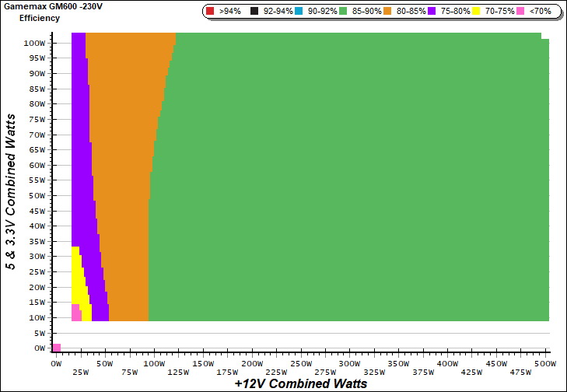Click the 500W tick on horizontal axis
Viewport: 567px width, 392px height.
click(546, 363)
